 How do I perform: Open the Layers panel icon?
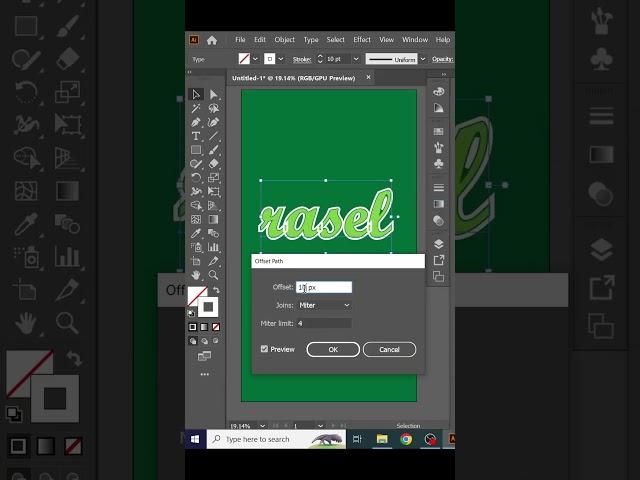(x=439, y=244)
